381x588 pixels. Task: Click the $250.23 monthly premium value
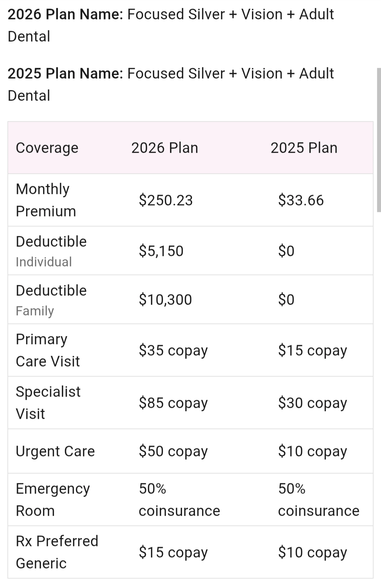(165, 200)
